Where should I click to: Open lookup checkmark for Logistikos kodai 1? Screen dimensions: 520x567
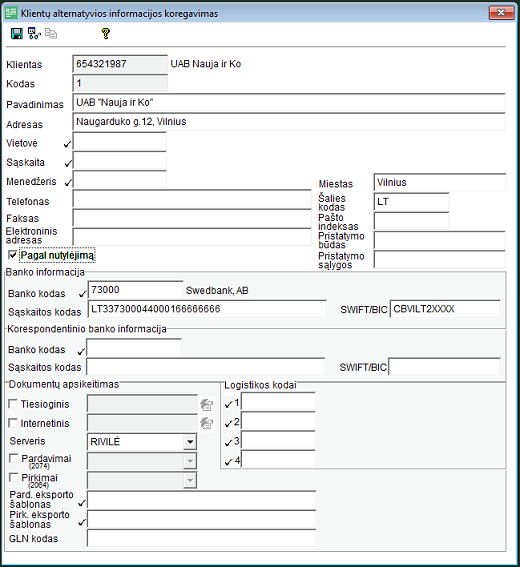(228, 405)
